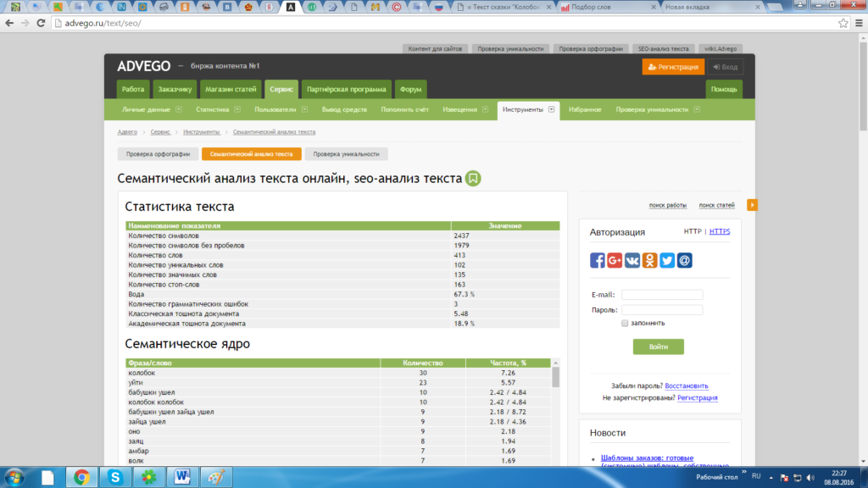The height and width of the screenshot is (488, 868).
Task: Click the volume icon in the system tray
Action: (810, 478)
